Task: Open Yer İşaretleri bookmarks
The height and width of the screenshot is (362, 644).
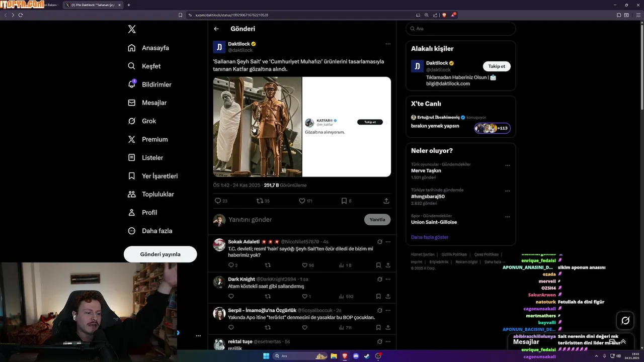Action: pyautogui.click(x=153, y=176)
